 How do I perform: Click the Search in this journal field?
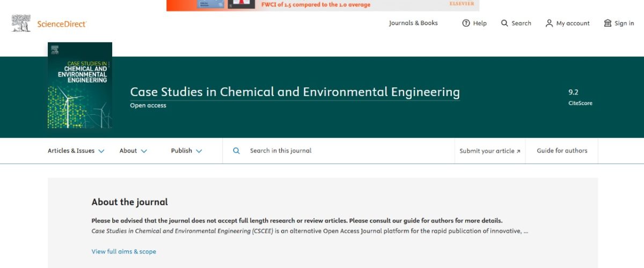pos(338,151)
